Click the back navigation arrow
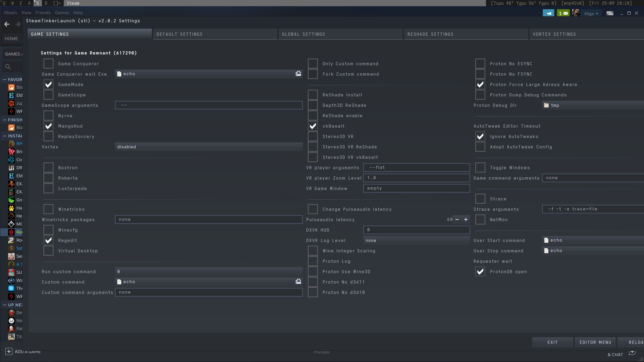Viewport: 644px width, 362px height. (7, 24)
